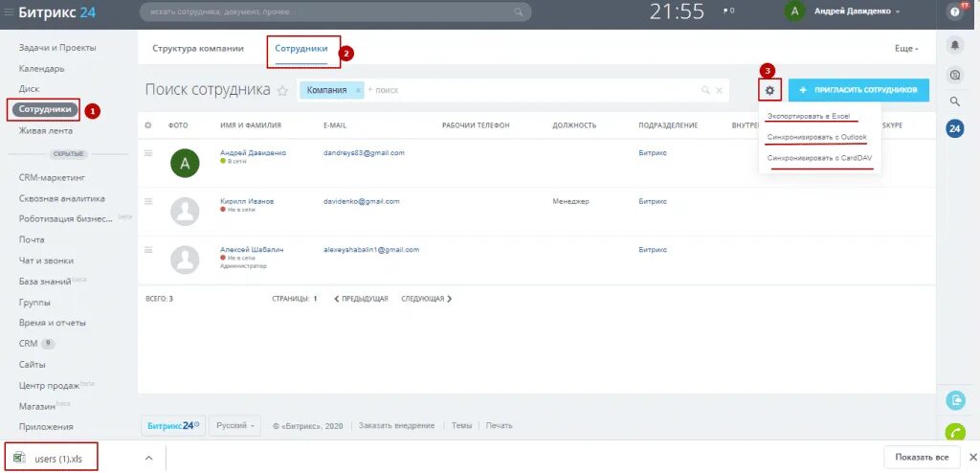Expand the Еще menu

[906, 48]
